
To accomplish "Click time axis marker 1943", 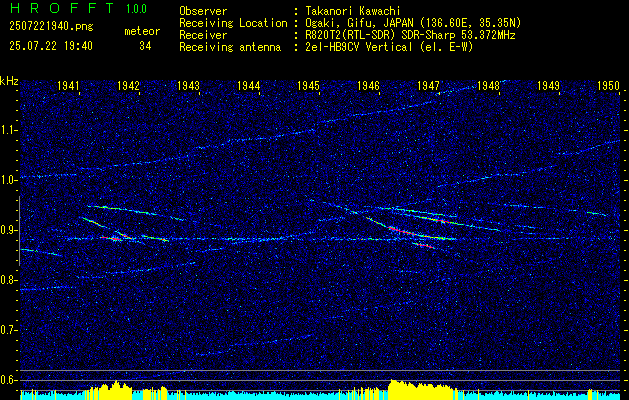I will 189,85.
